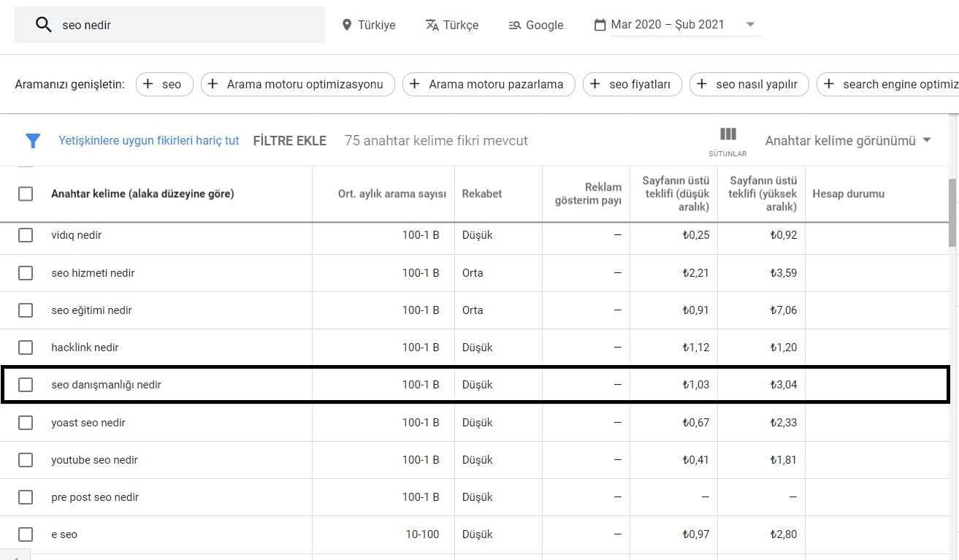
Task: Click the '₺7,06' high bid cell
Action: click(783, 310)
